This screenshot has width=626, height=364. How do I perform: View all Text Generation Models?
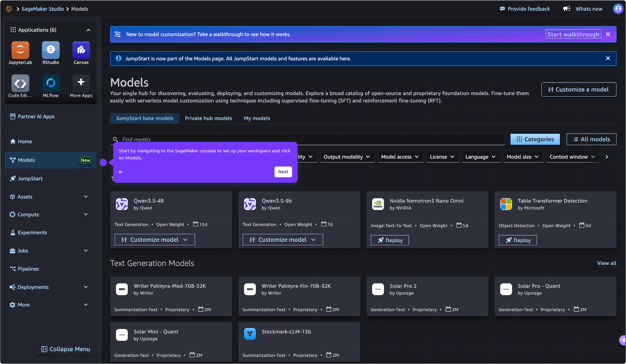click(607, 263)
